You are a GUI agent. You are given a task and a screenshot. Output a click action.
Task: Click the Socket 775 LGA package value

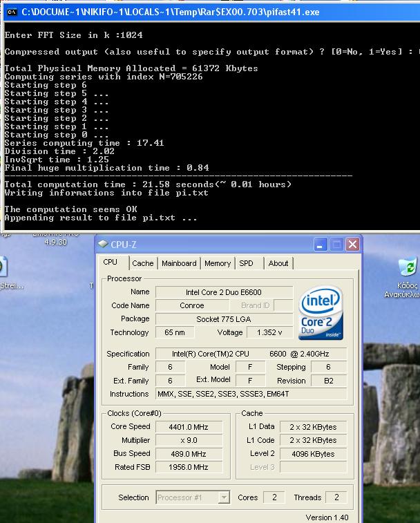[x=224, y=319]
